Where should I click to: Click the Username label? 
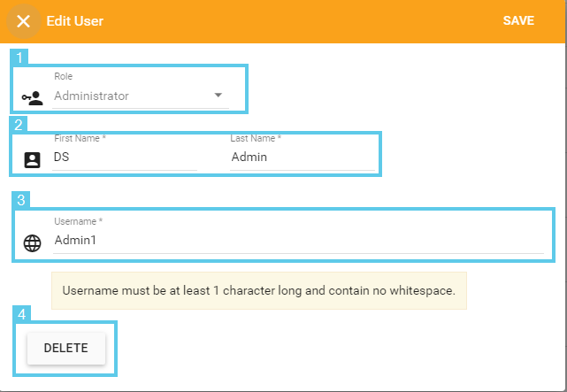(x=79, y=221)
